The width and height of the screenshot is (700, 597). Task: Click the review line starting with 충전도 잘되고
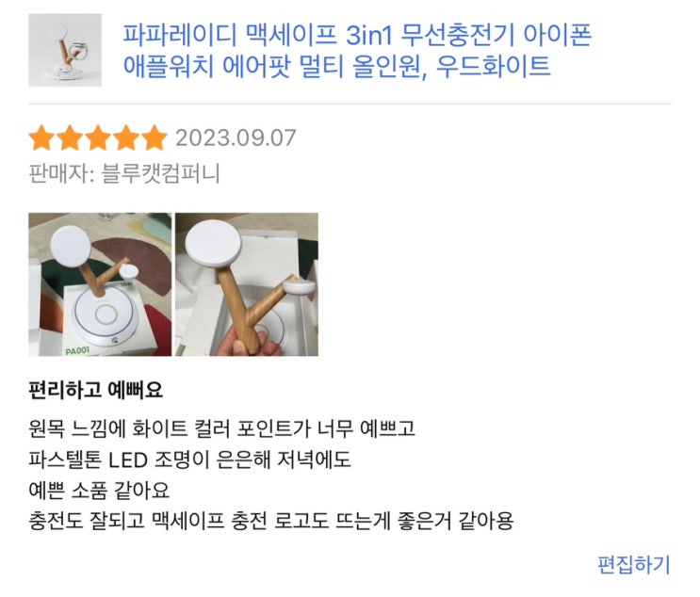[x=270, y=521]
